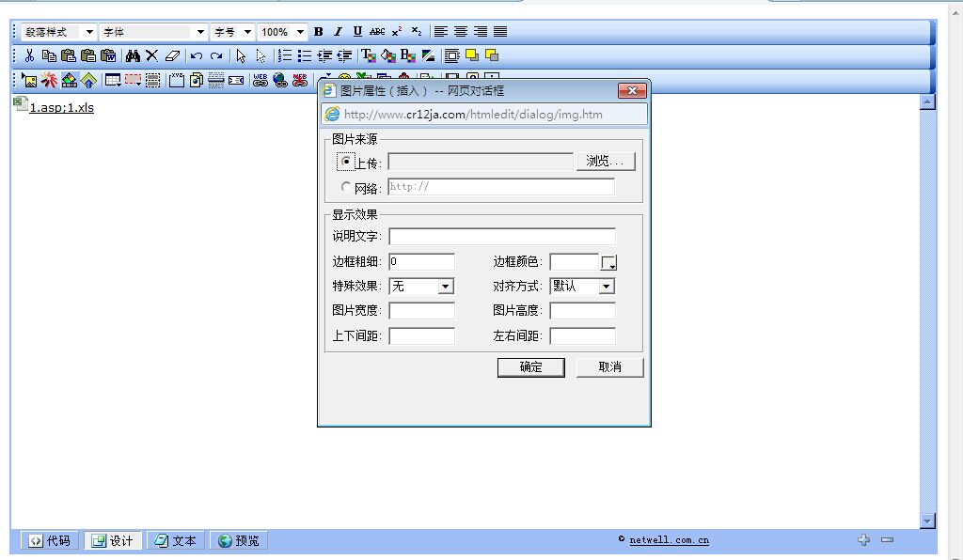Switch to 设计 design mode tab

[113, 540]
